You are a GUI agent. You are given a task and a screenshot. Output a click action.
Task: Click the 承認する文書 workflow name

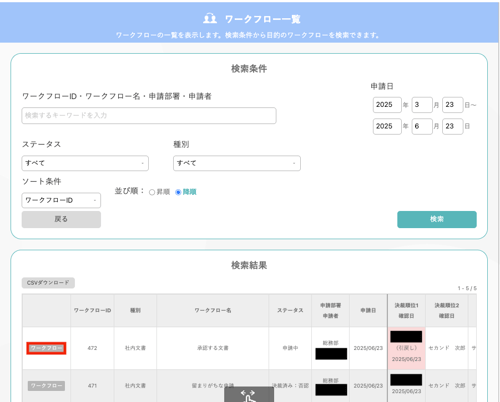[213, 348]
